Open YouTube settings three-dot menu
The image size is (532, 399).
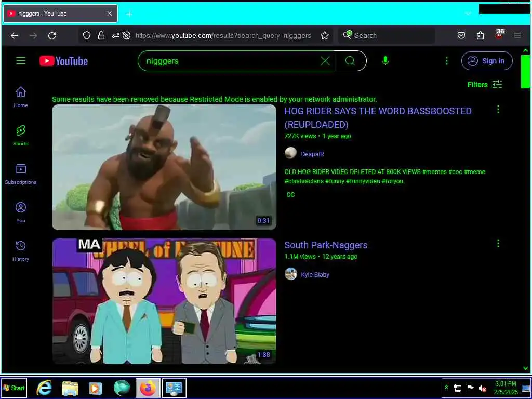point(446,61)
